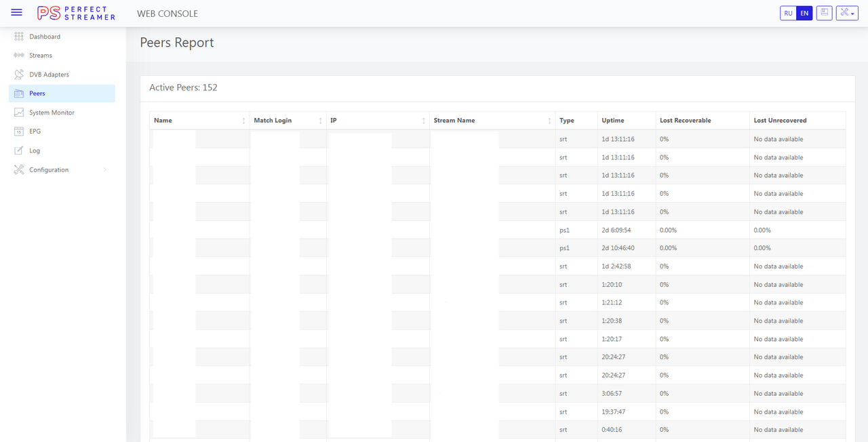Select the EN language option
The height and width of the screenshot is (442, 868).
804,14
